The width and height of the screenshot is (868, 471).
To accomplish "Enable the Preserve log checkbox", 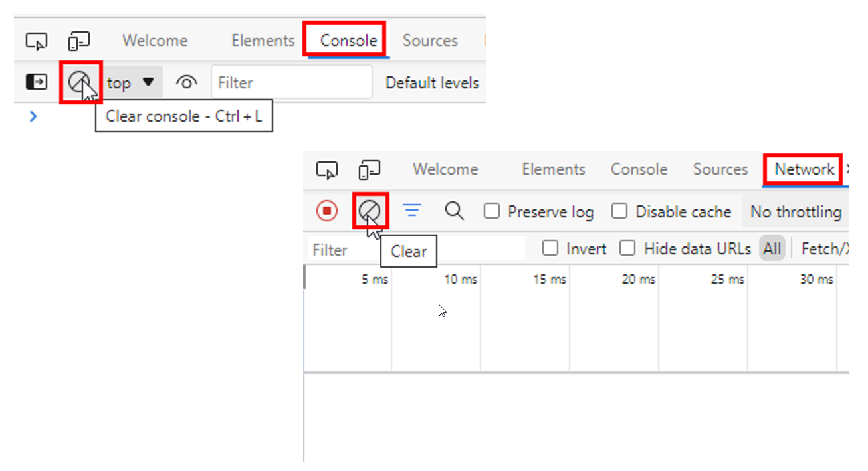I will 492,211.
